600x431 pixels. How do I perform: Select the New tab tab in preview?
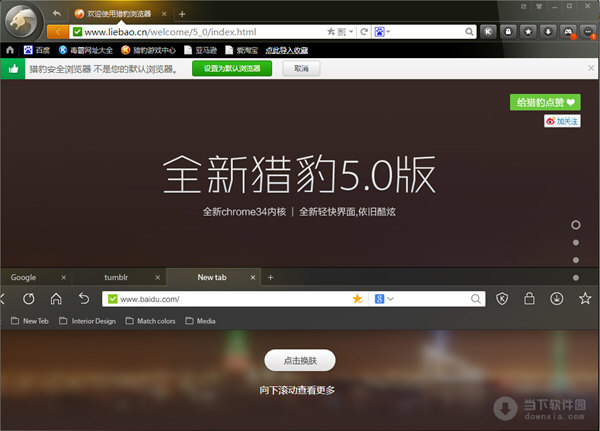pyautogui.click(x=212, y=277)
